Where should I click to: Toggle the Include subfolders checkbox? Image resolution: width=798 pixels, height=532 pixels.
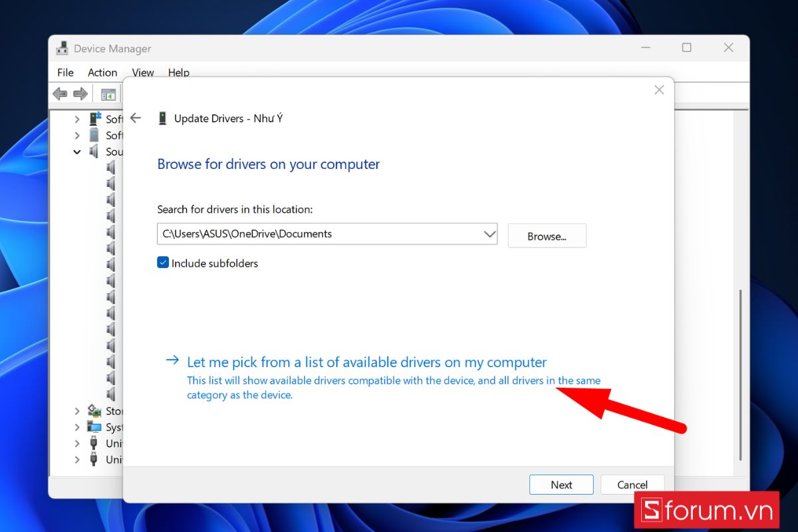pos(163,263)
